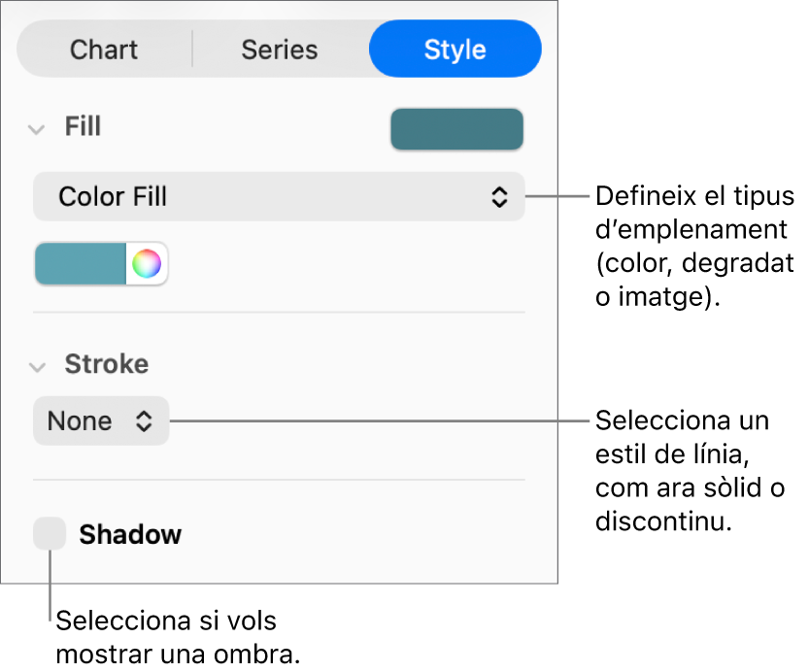Click the Fill section heading

[82, 126]
